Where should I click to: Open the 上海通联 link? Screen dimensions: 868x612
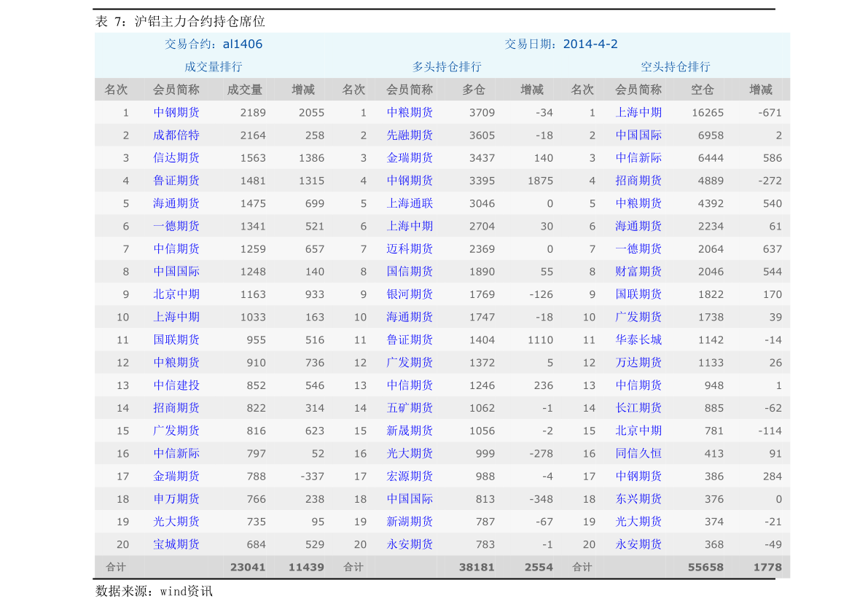[x=410, y=203]
